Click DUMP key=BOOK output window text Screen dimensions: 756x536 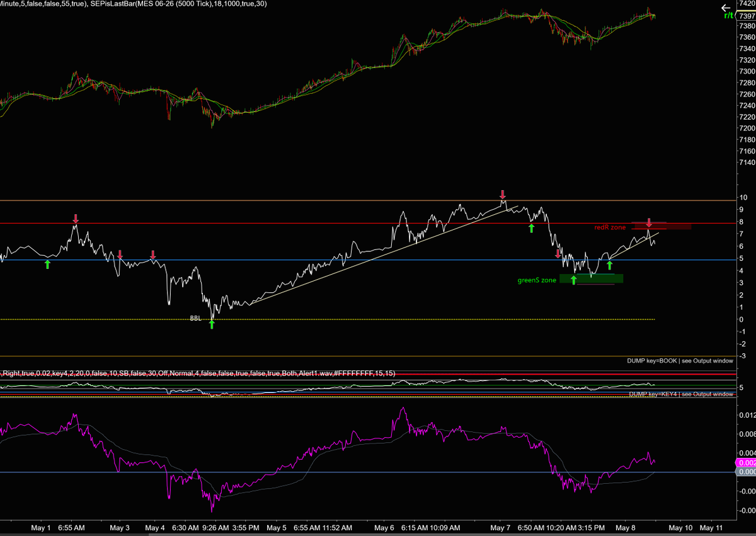pyautogui.click(x=680, y=361)
